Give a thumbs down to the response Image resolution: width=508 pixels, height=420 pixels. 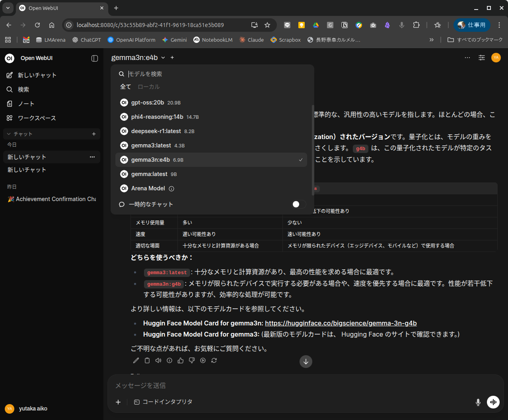pyautogui.click(x=191, y=360)
